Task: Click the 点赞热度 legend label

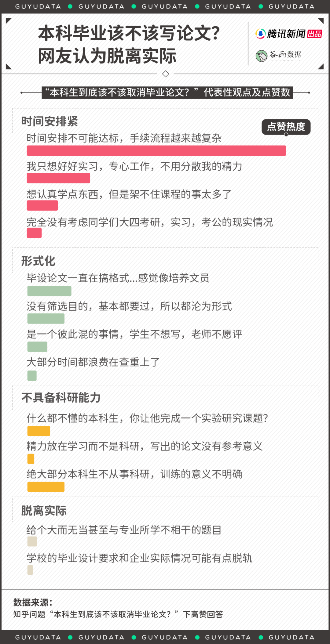Action: coord(286,127)
